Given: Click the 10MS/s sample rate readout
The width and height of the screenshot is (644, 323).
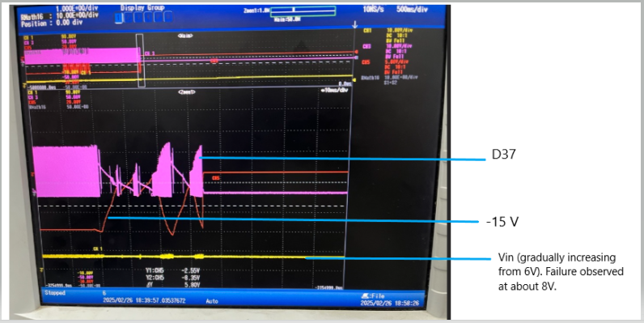Looking at the screenshot, I should point(373,9).
